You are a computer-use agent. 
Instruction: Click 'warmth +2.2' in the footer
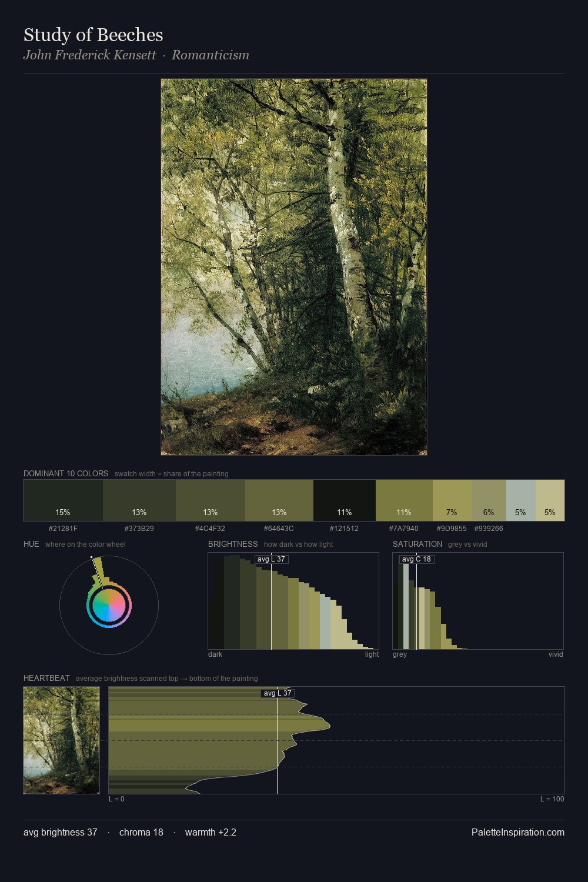click(211, 832)
